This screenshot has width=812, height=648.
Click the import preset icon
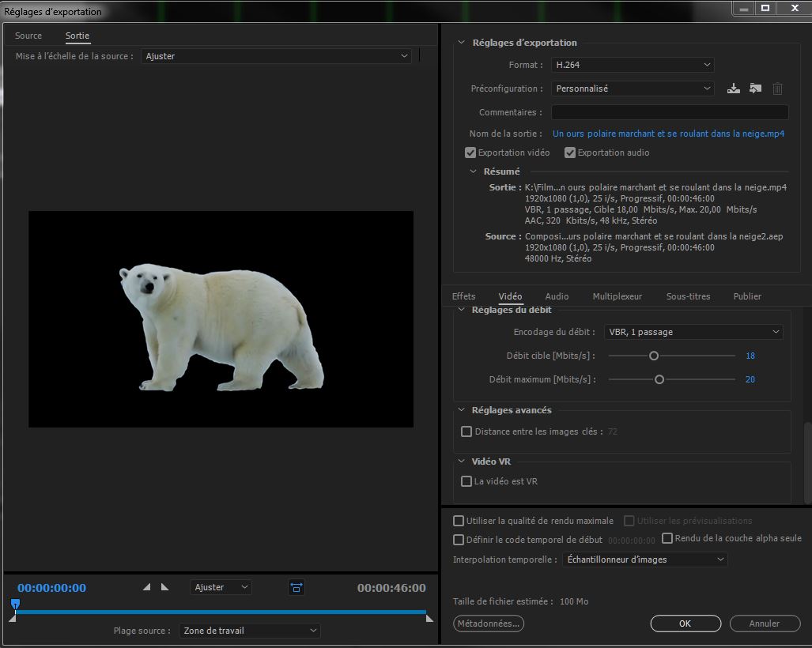tap(755, 89)
